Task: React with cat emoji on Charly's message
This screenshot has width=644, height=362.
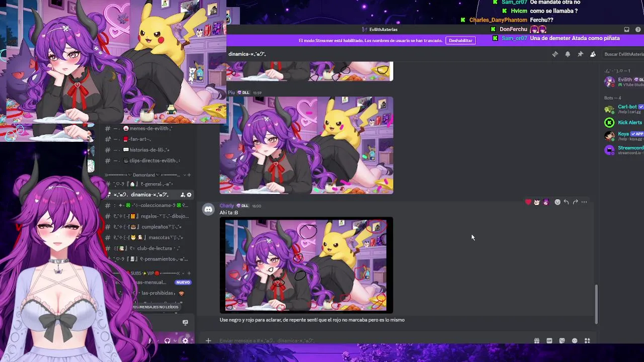Action: click(537, 202)
